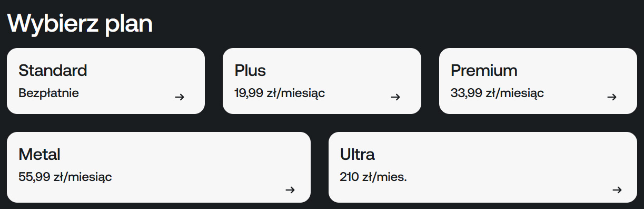The image size is (644, 209).
Task: Select the Metal plan title
Action: [39, 154]
